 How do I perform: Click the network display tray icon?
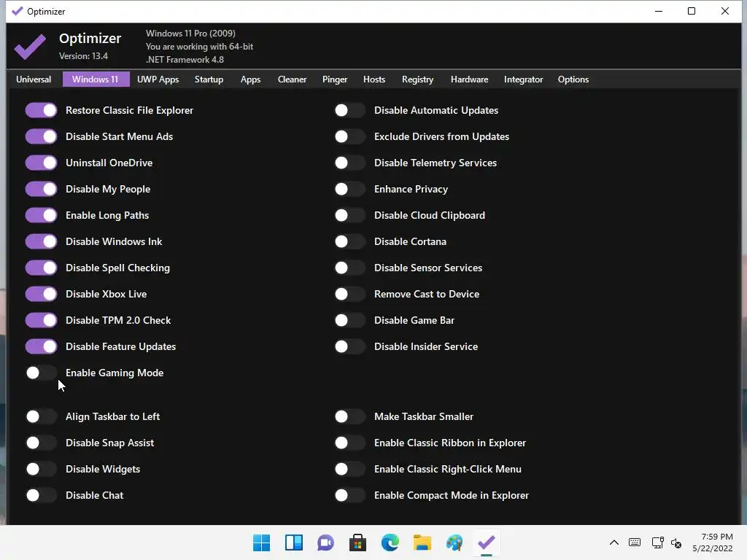tap(658, 542)
